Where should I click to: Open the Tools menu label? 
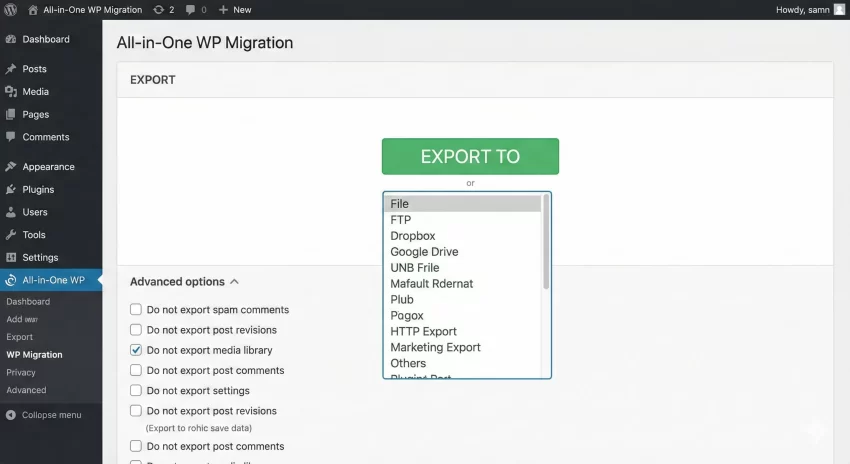(34, 235)
